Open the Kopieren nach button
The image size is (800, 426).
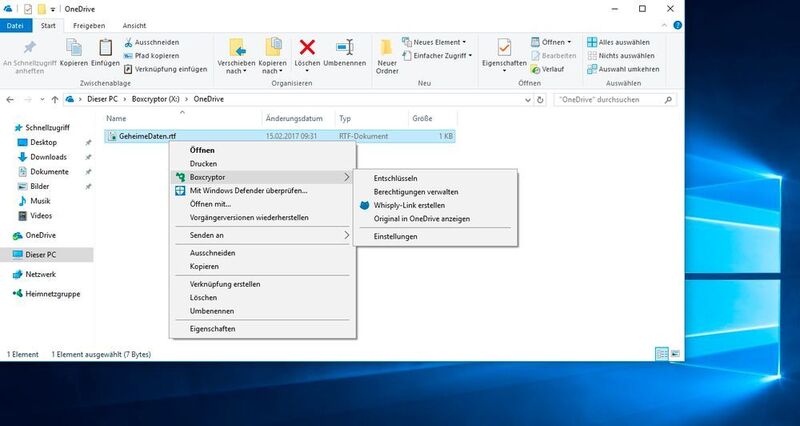[272, 56]
